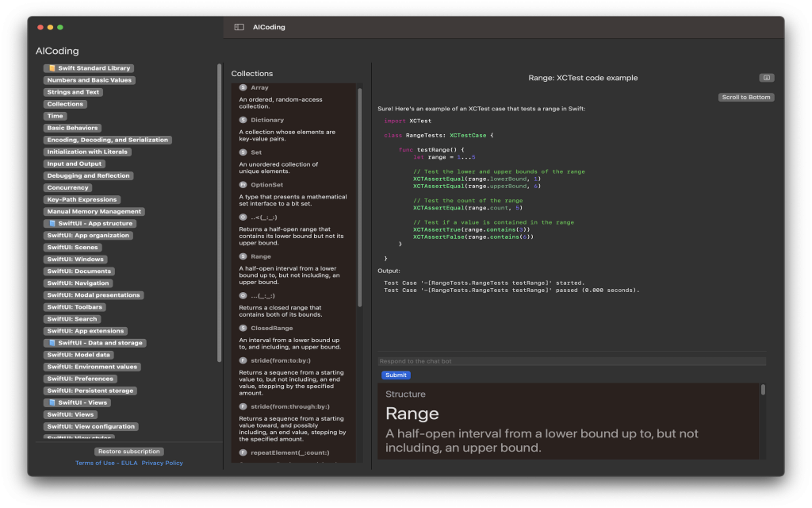Open Basic Behaviors topic

tap(72, 128)
